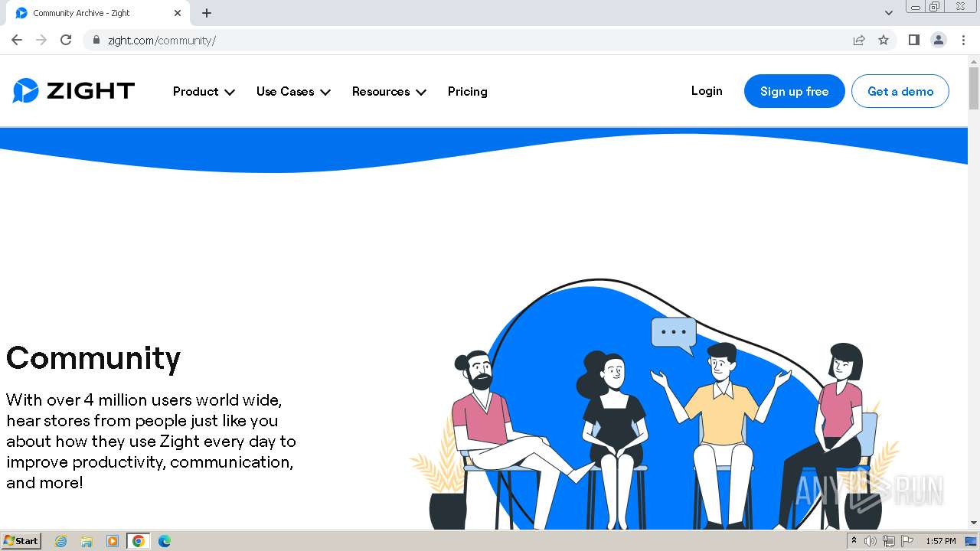Open the Chrome profile avatar
The image size is (980, 551).
(939, 40)
